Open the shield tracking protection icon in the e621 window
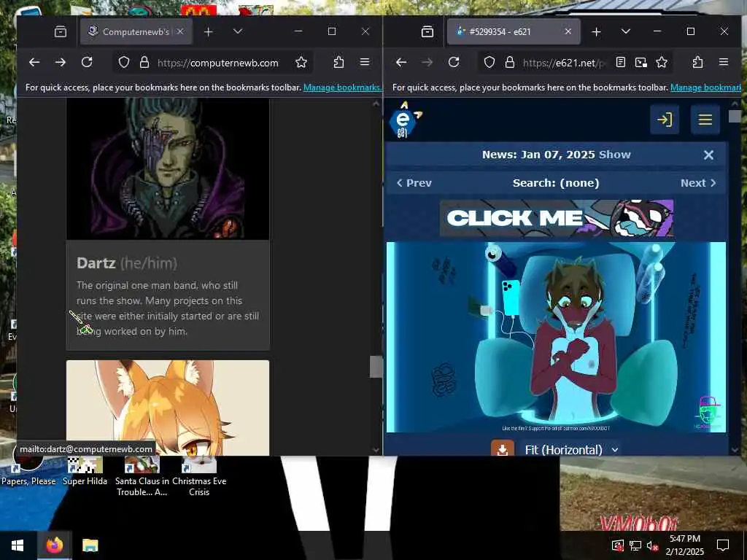Screen dimensions: 747x560 coord(489,63)
